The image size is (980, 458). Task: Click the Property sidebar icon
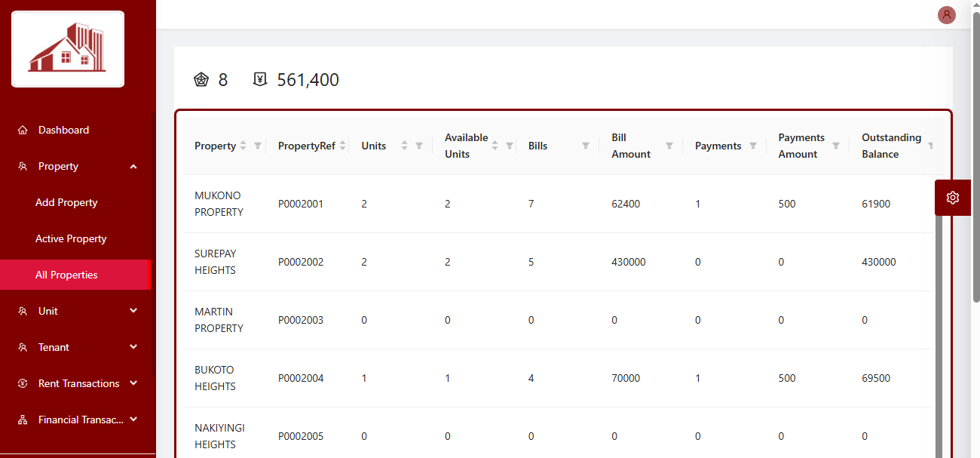(x=23, y=166)
